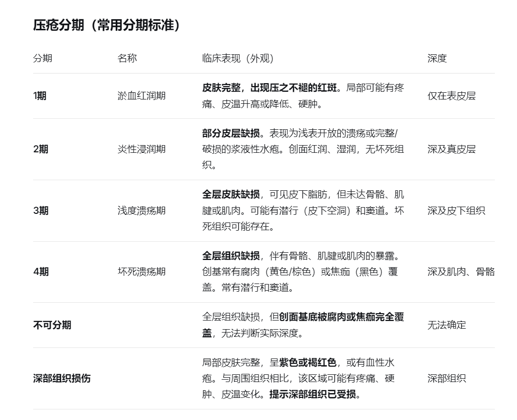Image resolution: width=517 pixels, height=420 pixels.
Task: Click the name 坏死溃疡期
Action: click(142, 272)
